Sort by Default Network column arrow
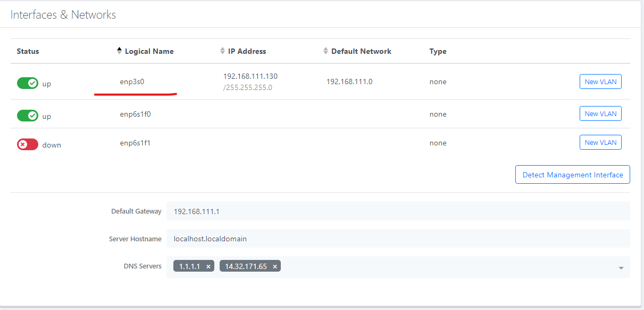This screenshot has height=310, width=644. click(x=326, y=51)
